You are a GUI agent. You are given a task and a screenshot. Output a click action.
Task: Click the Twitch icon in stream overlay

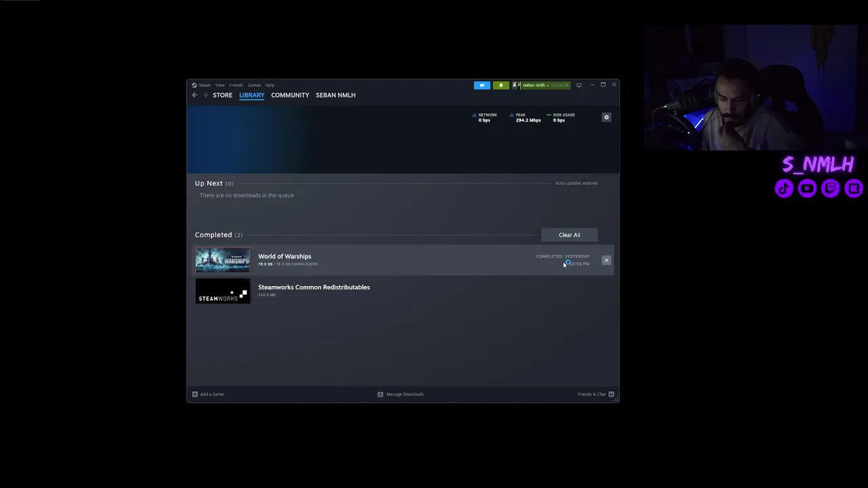point(831,188)
